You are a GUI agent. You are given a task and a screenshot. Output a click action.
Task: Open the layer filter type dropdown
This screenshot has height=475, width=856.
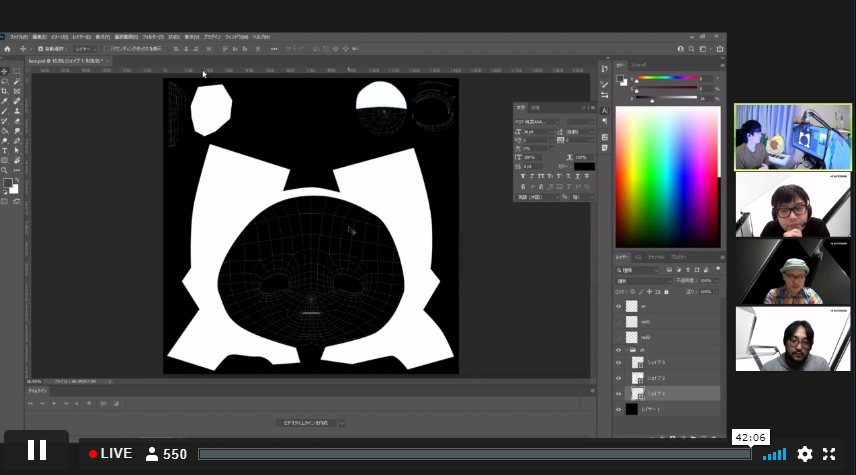click(637, 270)
